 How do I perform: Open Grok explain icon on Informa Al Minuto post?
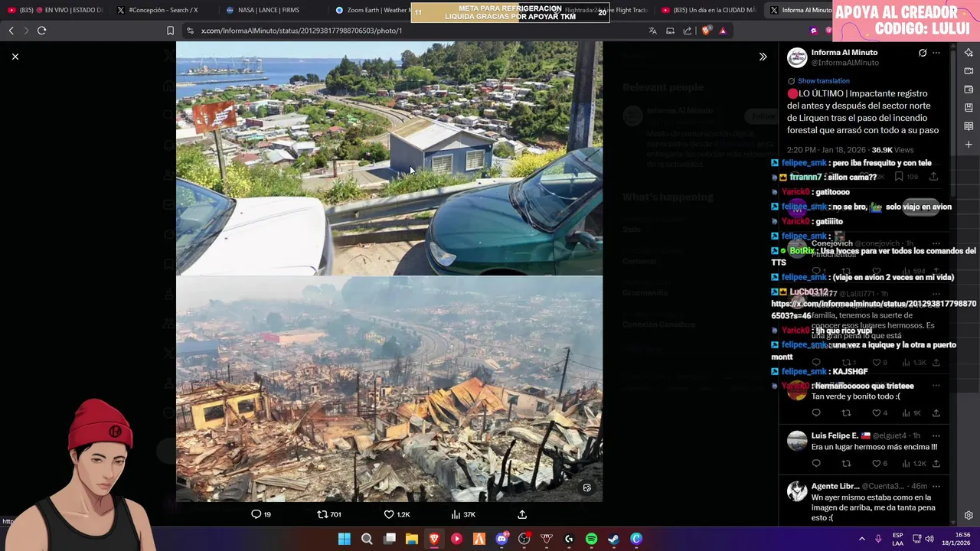(923, 53)
